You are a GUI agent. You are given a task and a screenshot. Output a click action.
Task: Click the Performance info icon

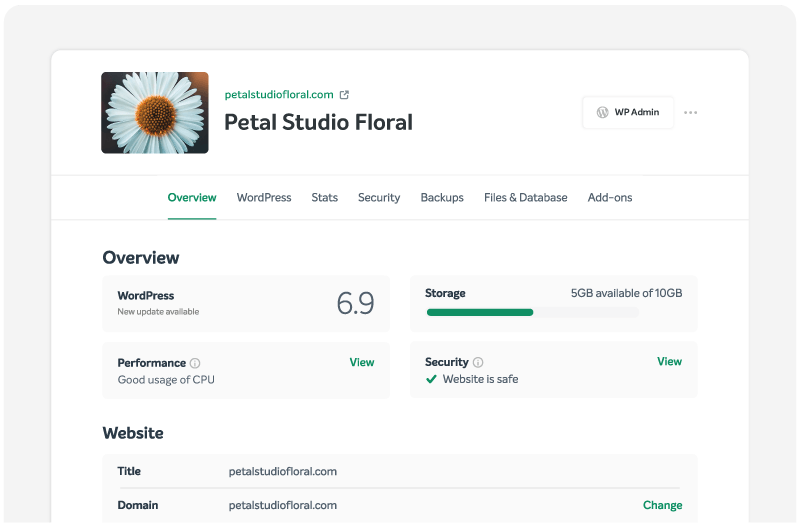(x=195, y=363)
